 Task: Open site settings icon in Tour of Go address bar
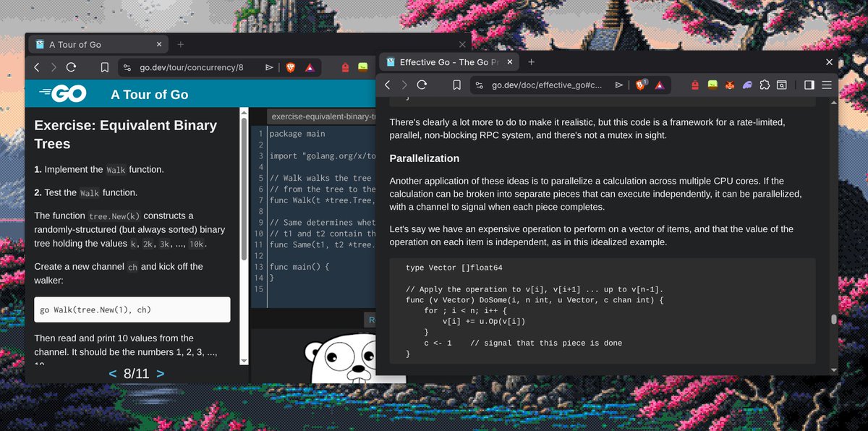(x=127, y=68)
